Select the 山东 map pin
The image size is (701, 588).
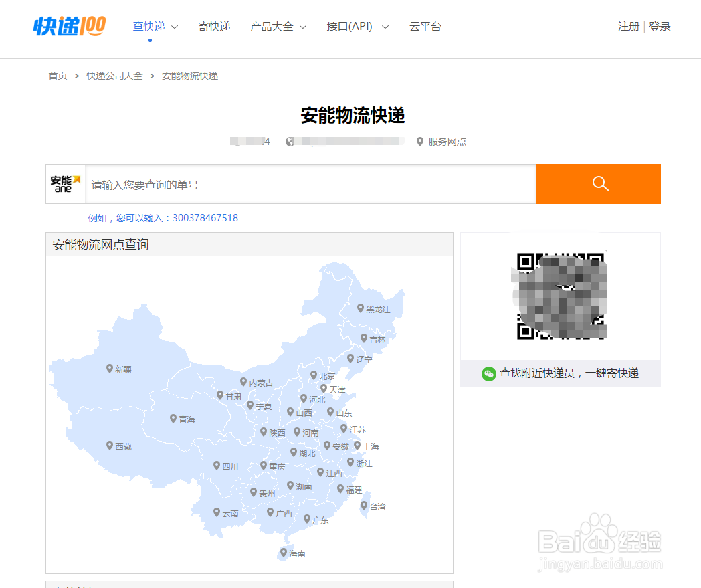click(x=330, y=412)
